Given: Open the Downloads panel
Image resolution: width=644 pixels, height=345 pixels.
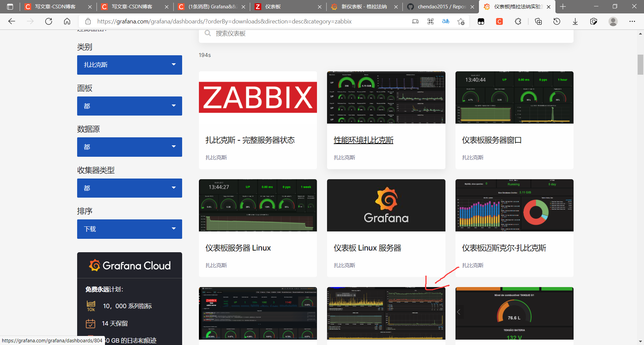Looking at the screenshot, I should tap(575, 21).
